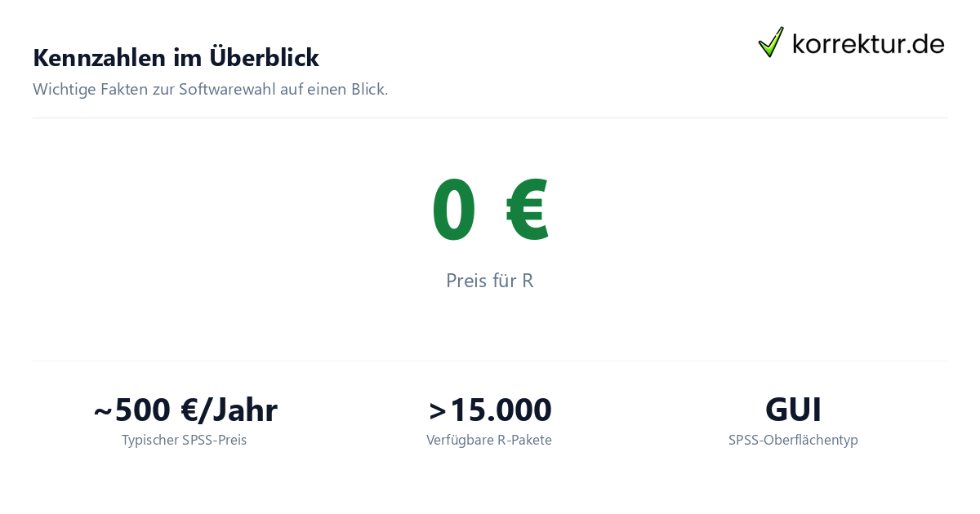
Task: Click the greater-than sign before 15.000
Action: pyautogui.click(x=438, y=411)
